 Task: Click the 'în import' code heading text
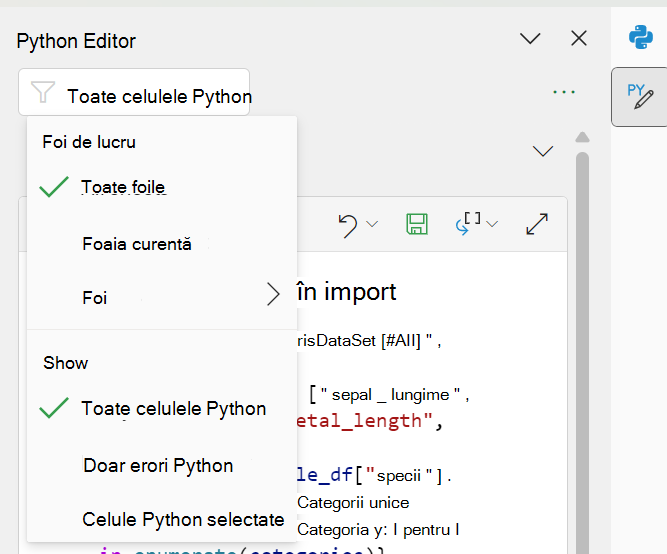(347, 292)
